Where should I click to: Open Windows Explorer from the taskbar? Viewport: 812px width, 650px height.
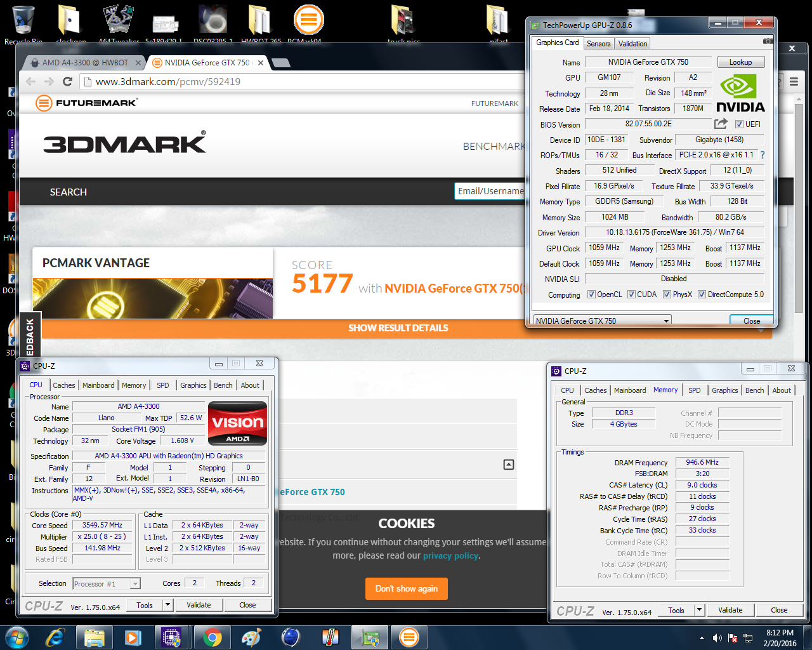pos(94,637)
